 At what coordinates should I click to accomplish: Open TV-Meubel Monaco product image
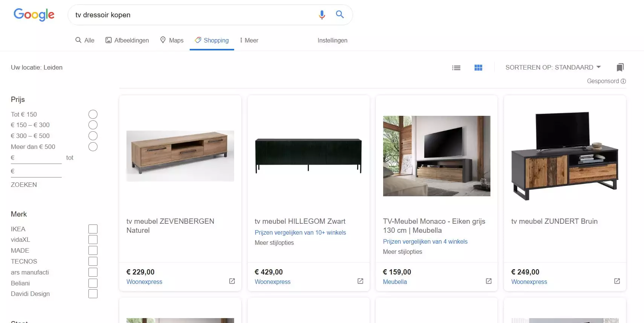[x=437, y=156]
